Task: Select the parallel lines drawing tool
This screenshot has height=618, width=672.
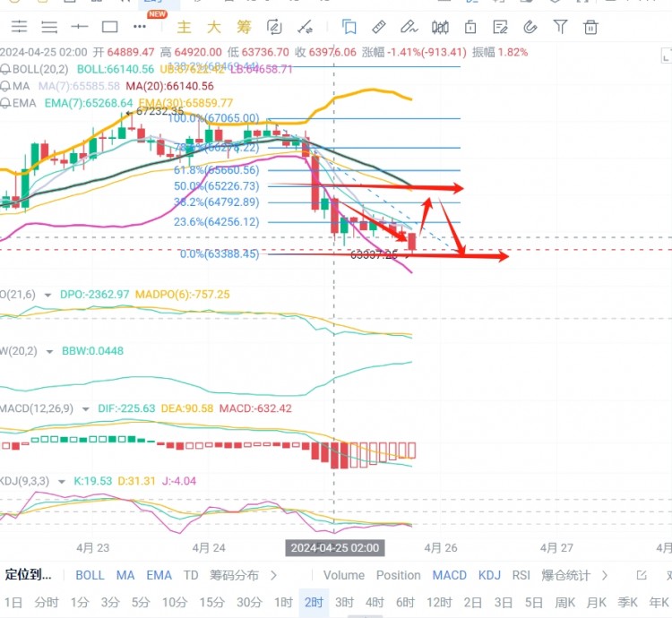Action: 20,27
